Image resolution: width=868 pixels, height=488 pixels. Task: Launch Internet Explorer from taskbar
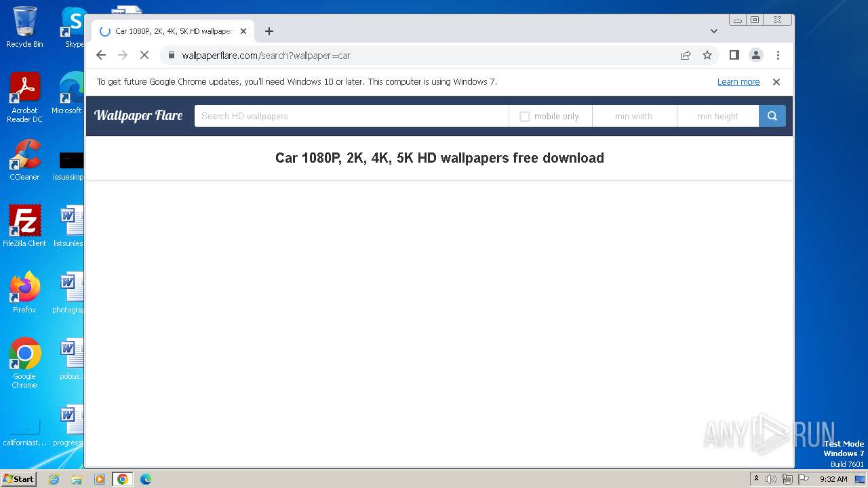(54, 479)
